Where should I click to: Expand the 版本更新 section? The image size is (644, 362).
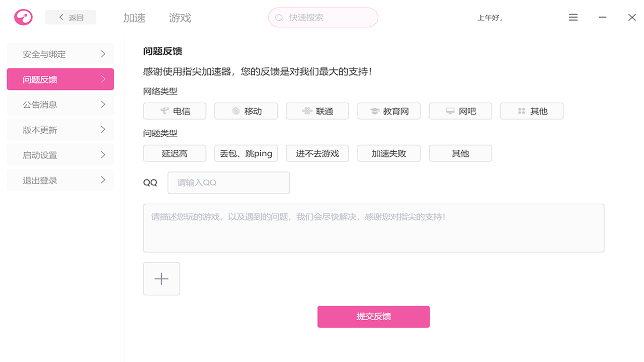pos(60,129)
